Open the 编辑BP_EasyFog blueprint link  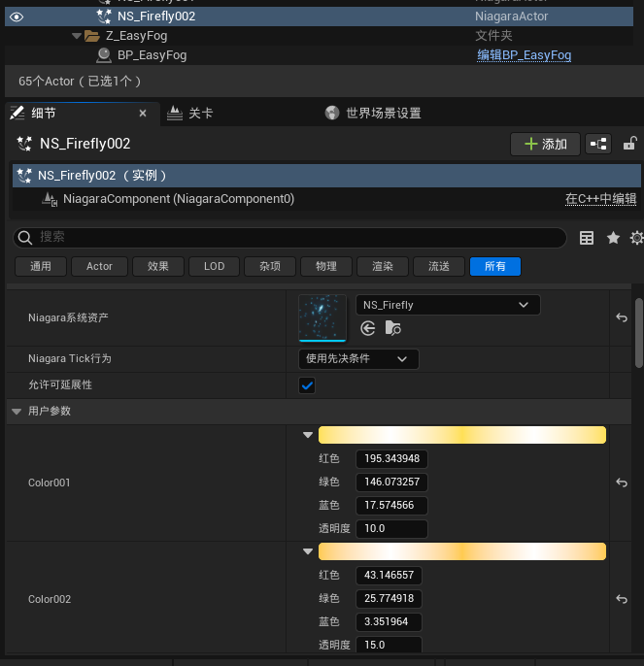click(x=524, y=55)
